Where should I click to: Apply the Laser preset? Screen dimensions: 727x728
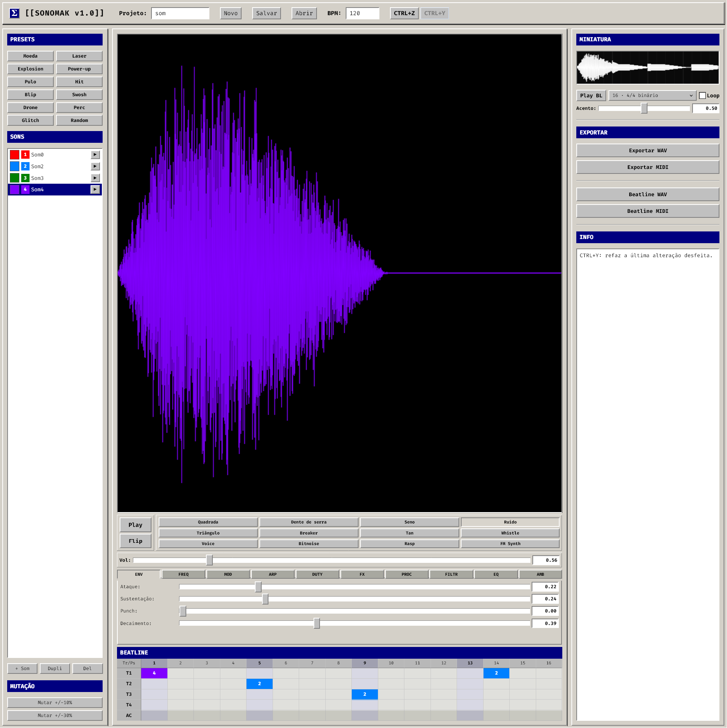(79, 56)
